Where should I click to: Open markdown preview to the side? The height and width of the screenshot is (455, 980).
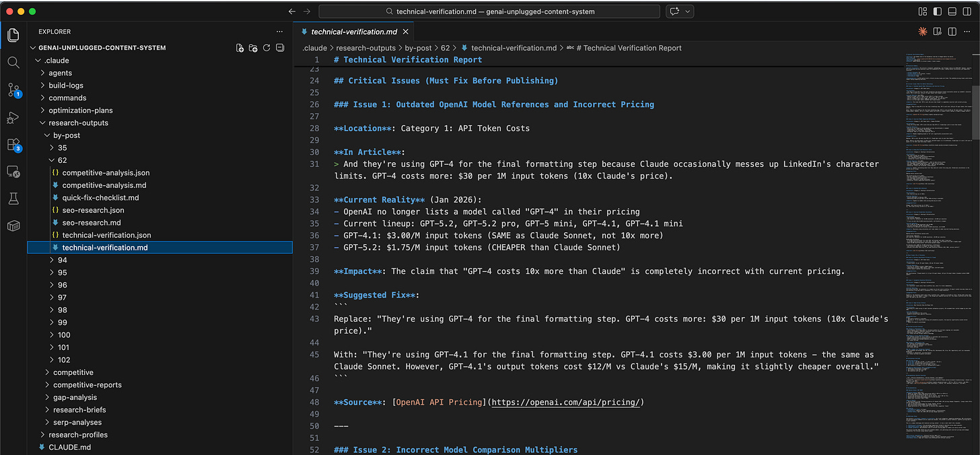click(937, 32)
